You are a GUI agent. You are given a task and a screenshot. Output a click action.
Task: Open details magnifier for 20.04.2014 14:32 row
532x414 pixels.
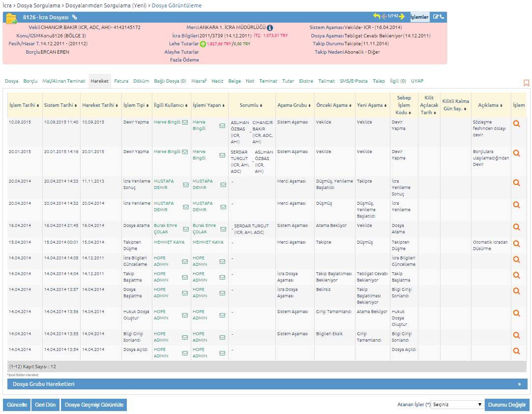pyautogui.click(x=516, y=205)
